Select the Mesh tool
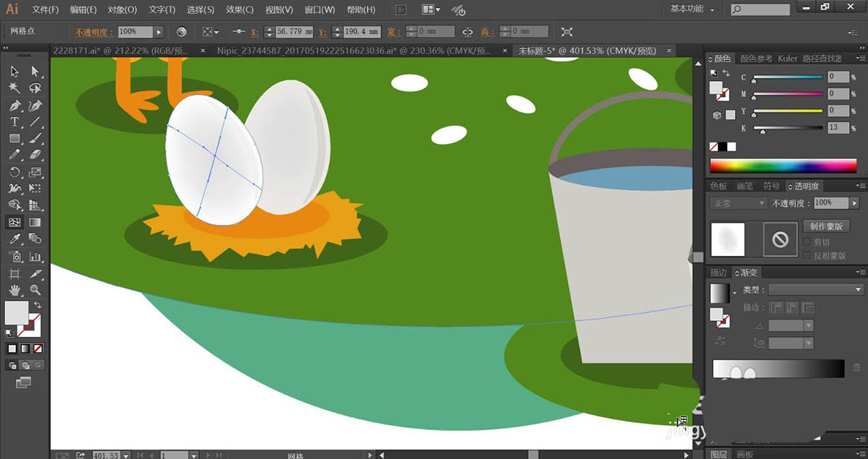Viewport: 868px width, 459px height. coord(14,223)
